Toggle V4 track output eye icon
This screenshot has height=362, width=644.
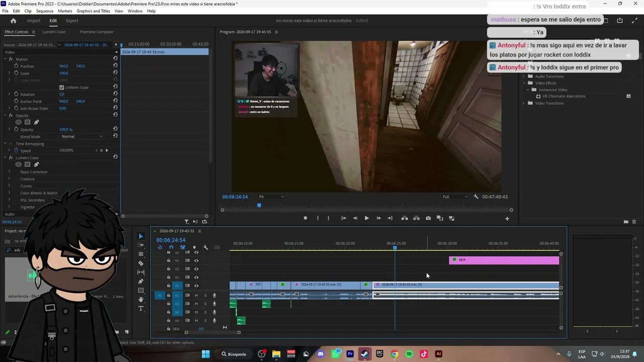click(196, 260)
